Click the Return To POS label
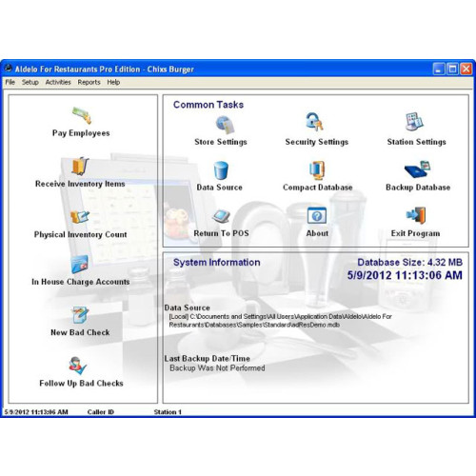This screenshot has height=476, width=476. coord(221,233)
